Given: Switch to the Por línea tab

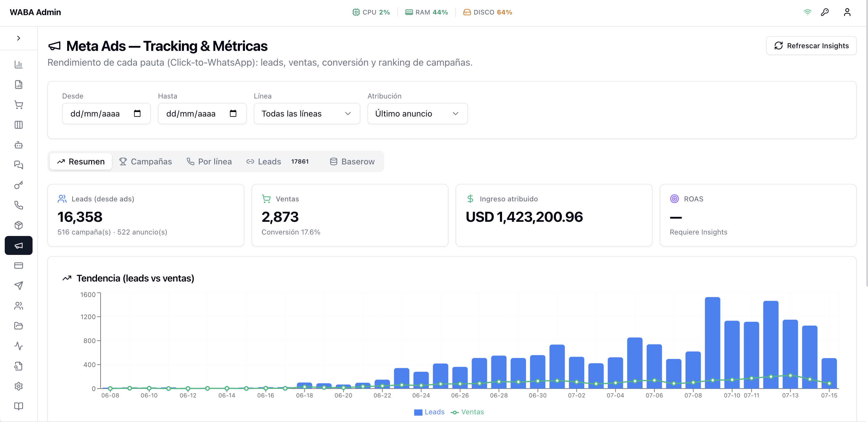Looking at the screenshot, I should click(x=209, y=162).
